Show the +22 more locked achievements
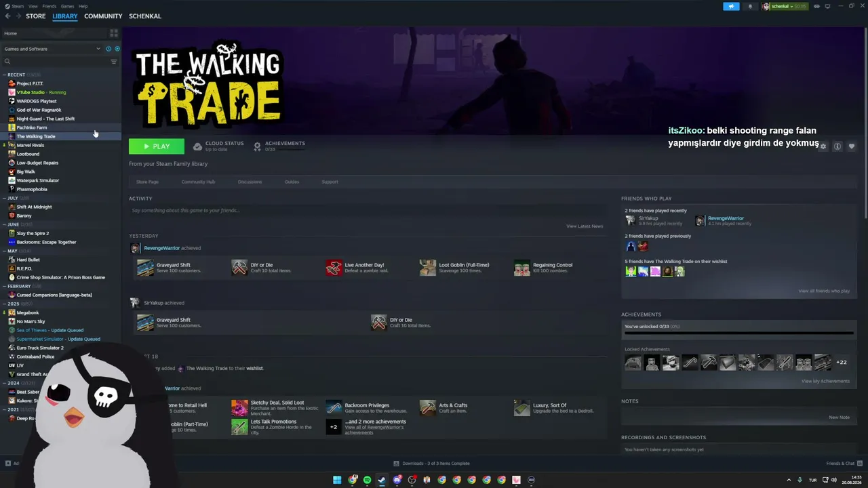 pyautogui.click(x=842, y=363)
